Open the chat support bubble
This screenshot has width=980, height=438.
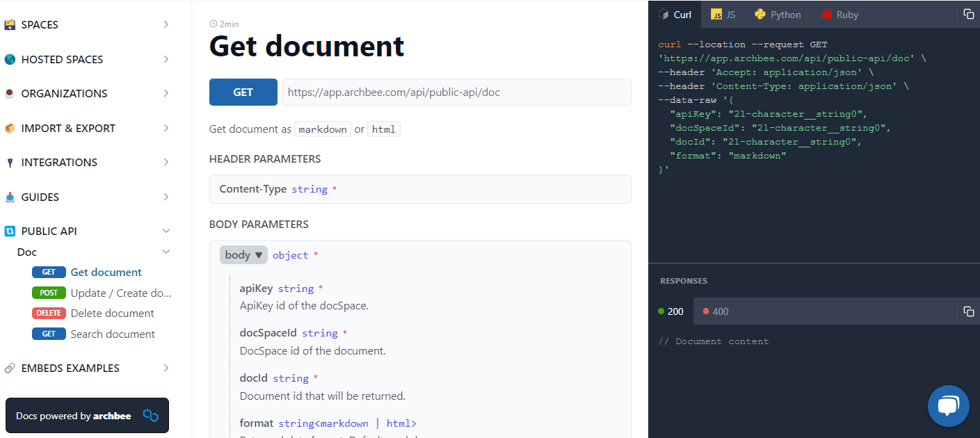click(x=948, y=406)
